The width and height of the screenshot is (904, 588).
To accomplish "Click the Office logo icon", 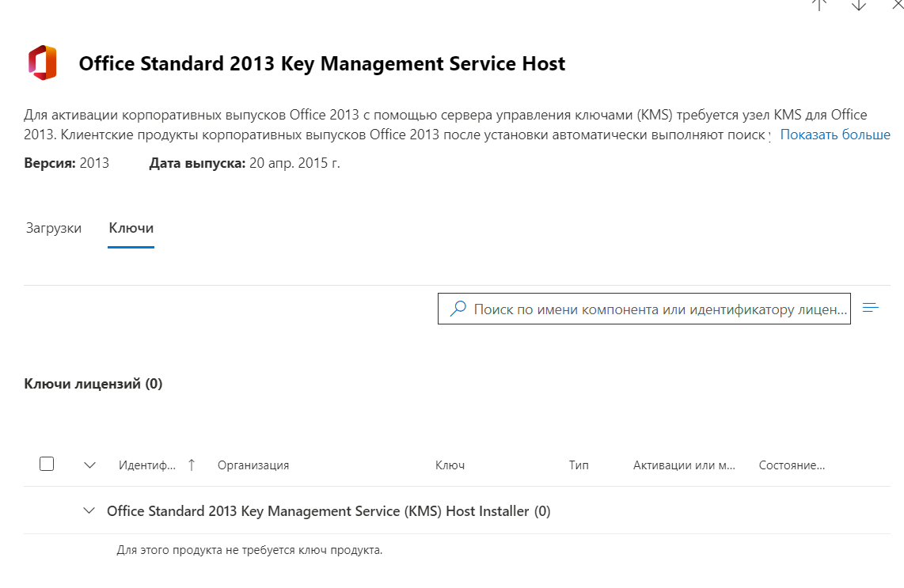I will [x=43, y=63].
